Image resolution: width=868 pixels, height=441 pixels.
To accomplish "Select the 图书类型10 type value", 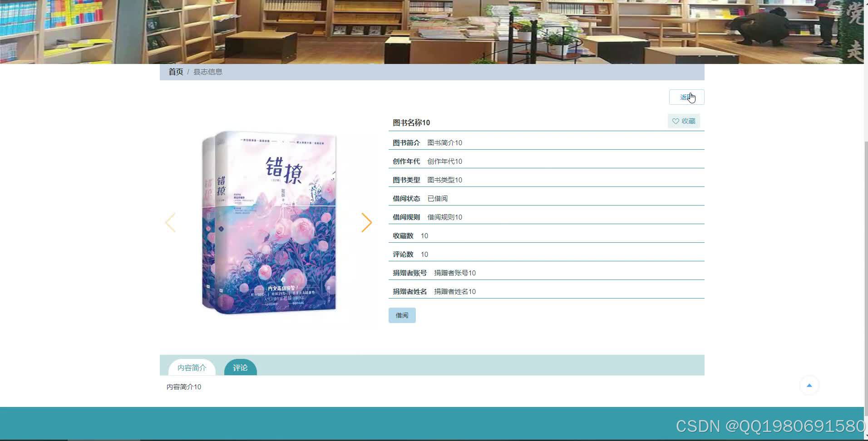I will (445, 180).
